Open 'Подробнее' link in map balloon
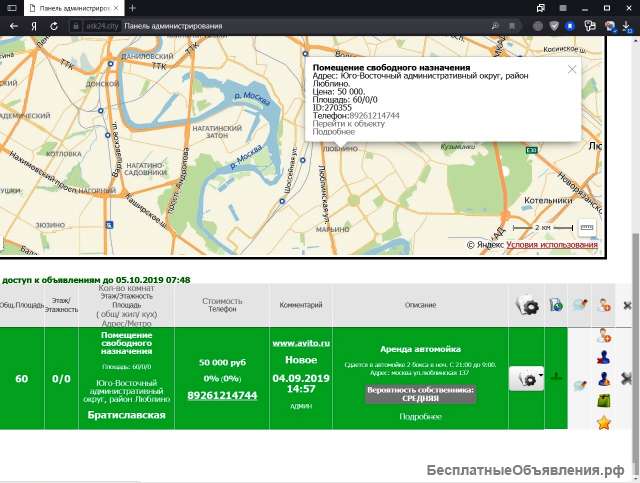The height and width of the screenshot is (483, 640). 333,132
